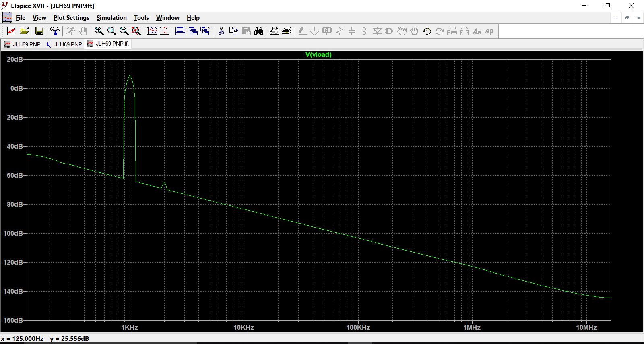The height and width of the screenshot is (344, 644).
Task: Click the 1KHz horizontal axis label
Action: point(130,328)
